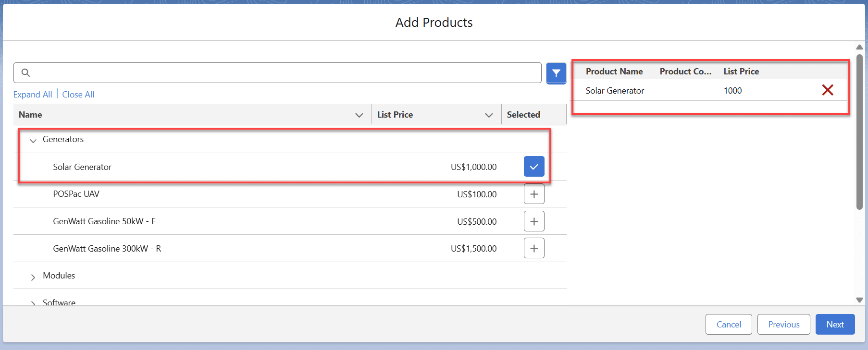The image size is (868, 350).
Task: Open the List Price column menu
Action: (x=489, y=115)
